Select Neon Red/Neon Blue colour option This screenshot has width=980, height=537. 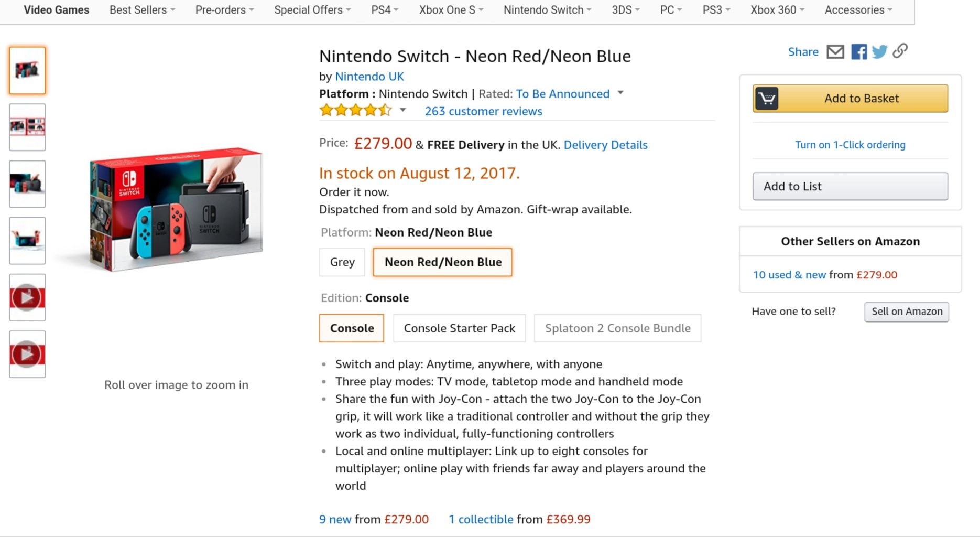pos(443,262)
